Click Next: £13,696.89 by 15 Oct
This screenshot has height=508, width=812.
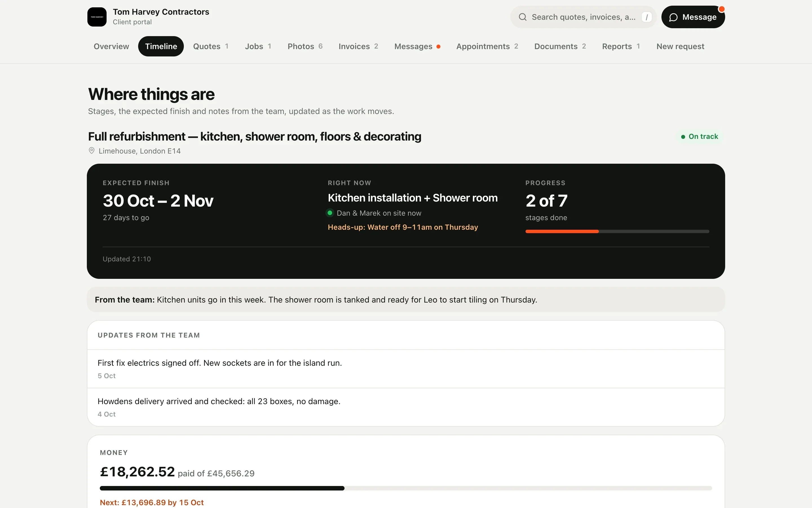152,502
